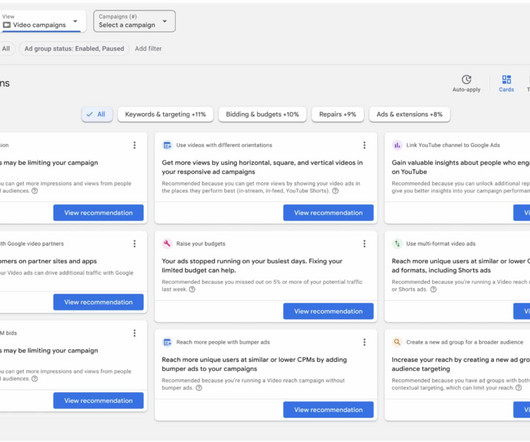The height and width of the screenshot is (442, 530).
Task: Click Add filter
Action: pos(148,49)
